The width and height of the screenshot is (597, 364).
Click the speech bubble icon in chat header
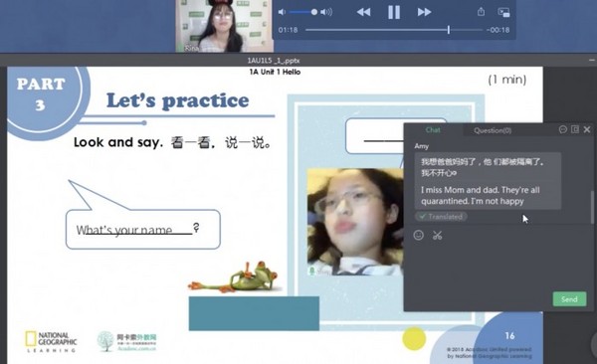point(563,129)
